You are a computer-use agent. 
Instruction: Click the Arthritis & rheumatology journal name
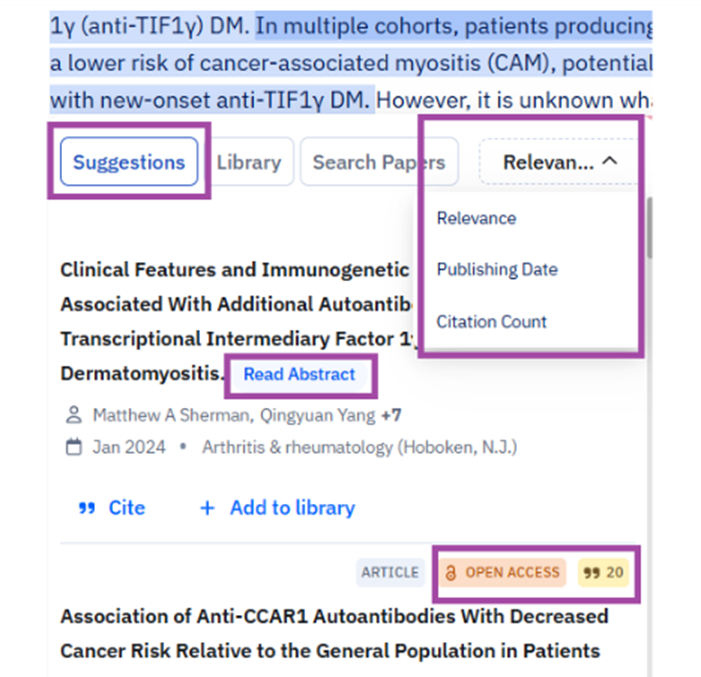(359, 447)
